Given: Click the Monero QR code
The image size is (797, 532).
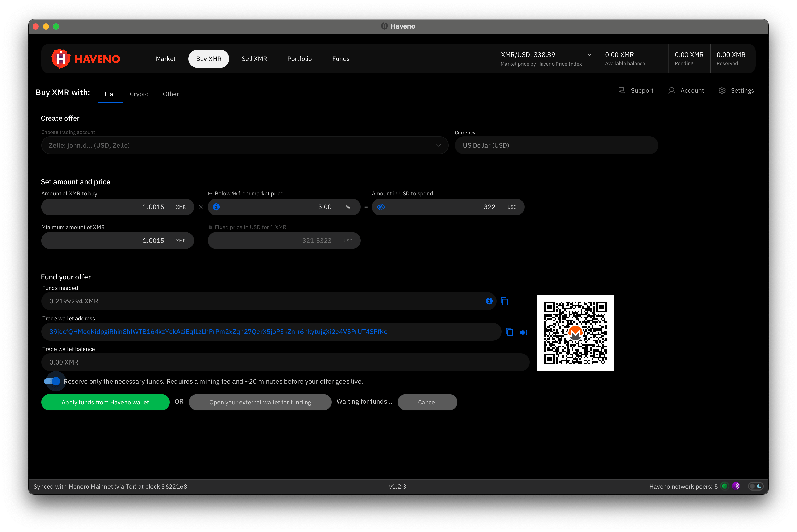Looking at the screenshot, I should [x=575, y=332].
